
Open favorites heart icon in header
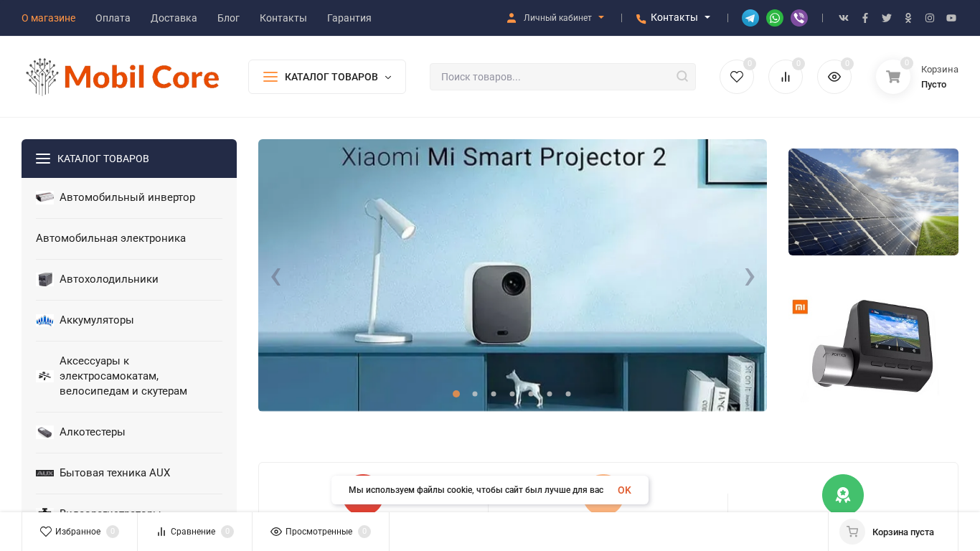737,77
